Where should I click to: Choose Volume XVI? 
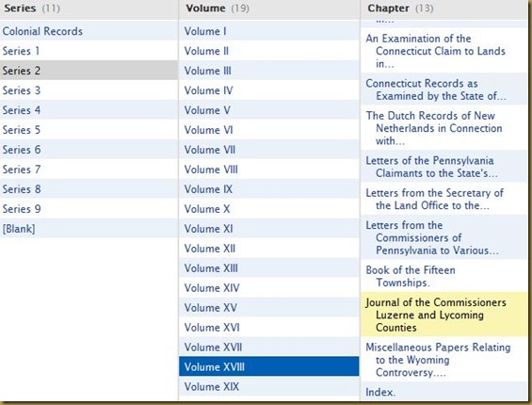click(268, 327)
